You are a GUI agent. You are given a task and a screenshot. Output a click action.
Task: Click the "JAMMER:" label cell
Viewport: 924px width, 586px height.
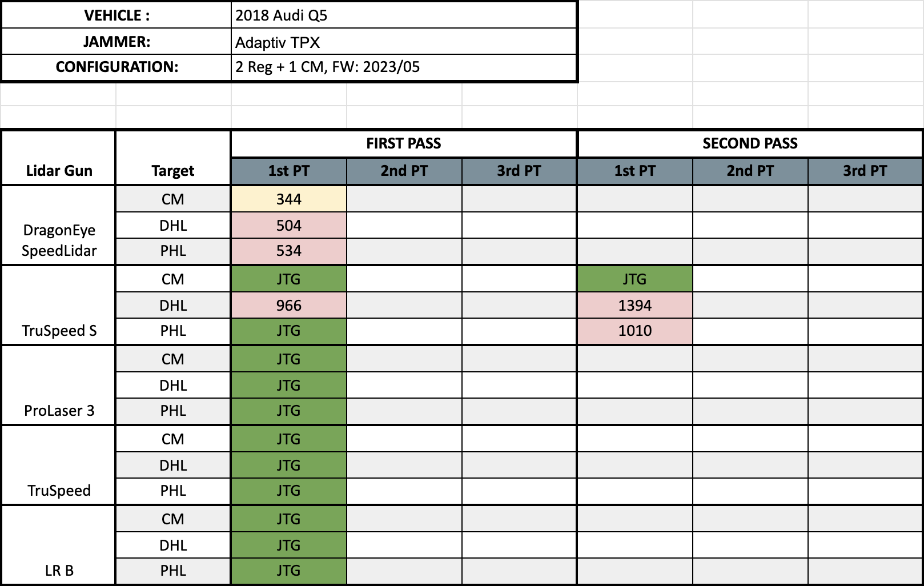point(116,42)
